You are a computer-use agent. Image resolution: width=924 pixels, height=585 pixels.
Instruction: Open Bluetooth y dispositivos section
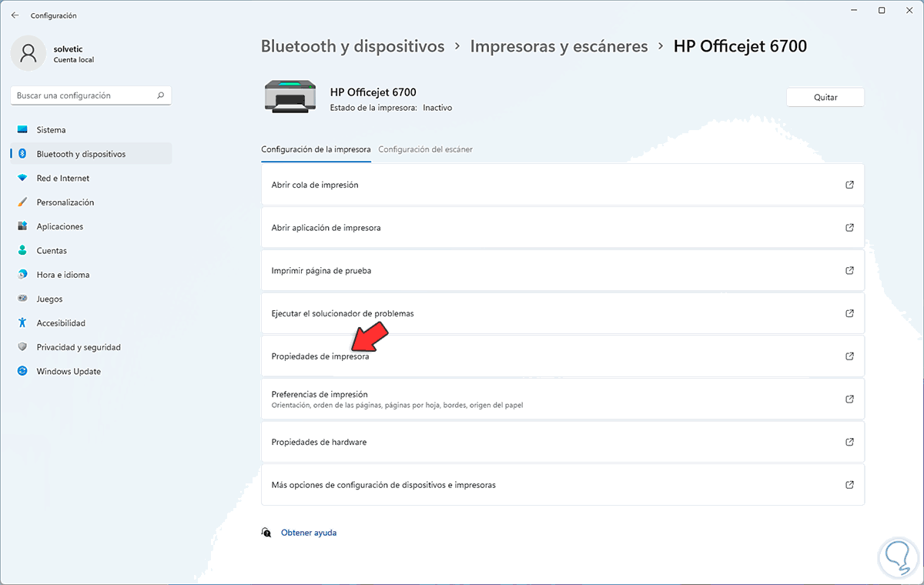91,154
